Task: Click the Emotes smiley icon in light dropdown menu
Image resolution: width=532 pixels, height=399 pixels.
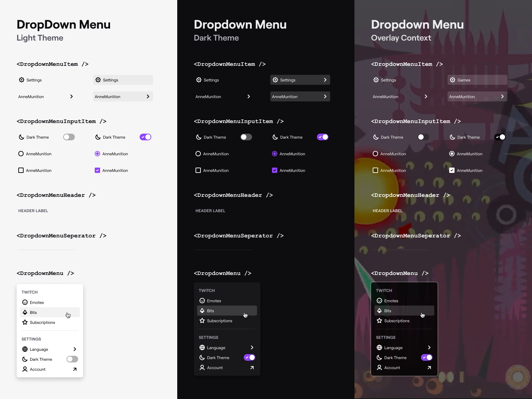Action: (25, 303)
